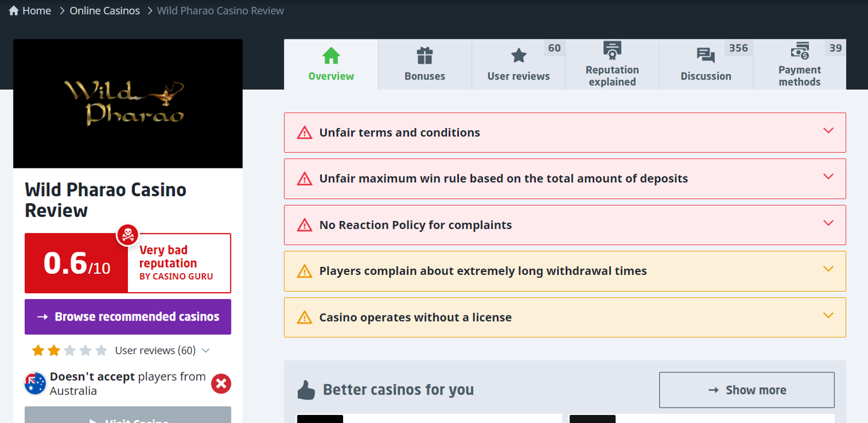Click the gift icon on Bonuses tab

pyautogui.click(x=425, y=56)
